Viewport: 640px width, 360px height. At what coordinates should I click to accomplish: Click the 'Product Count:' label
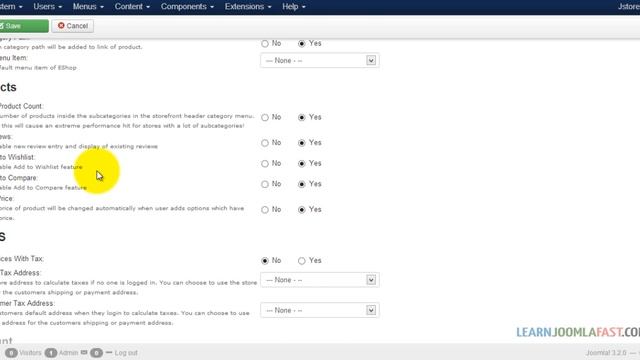[21, 106]
